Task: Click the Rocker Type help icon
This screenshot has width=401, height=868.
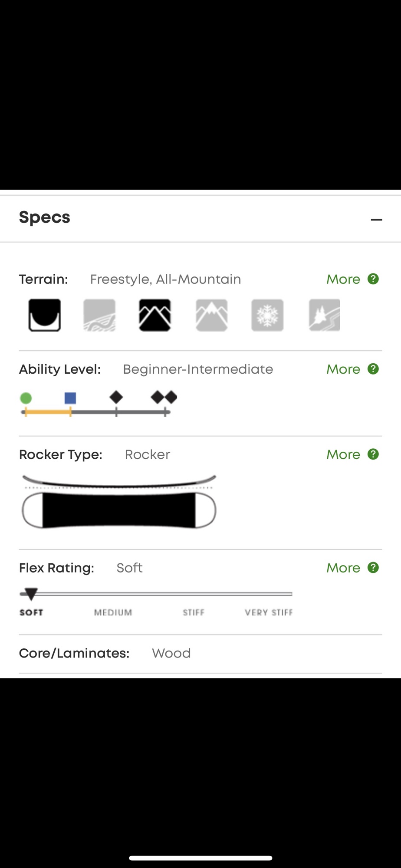Action: [373, 454]
